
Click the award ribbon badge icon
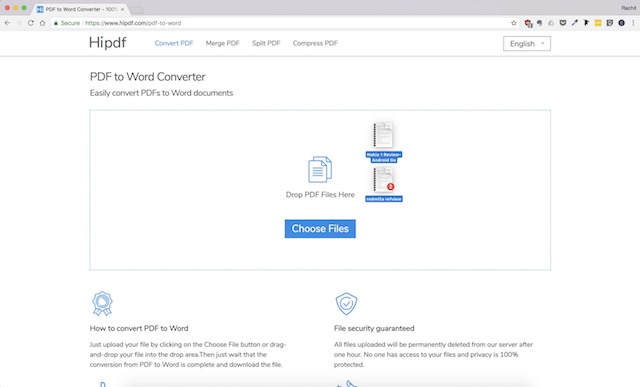click(102, 303)
